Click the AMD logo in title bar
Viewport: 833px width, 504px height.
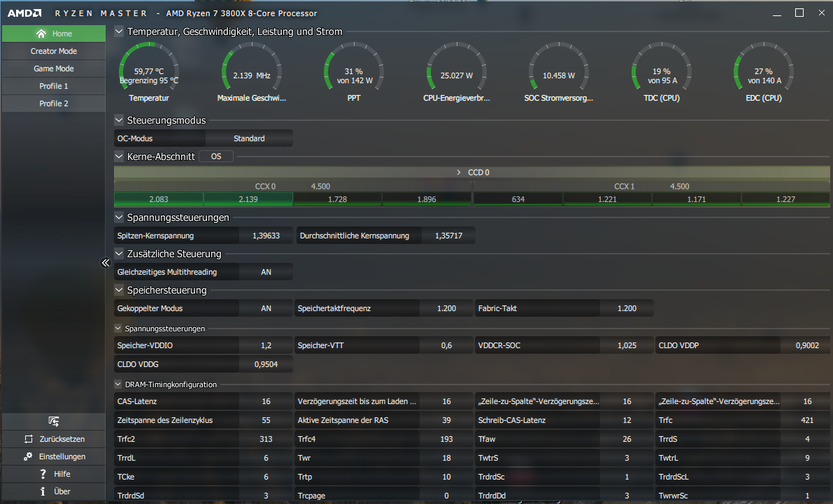24,13
